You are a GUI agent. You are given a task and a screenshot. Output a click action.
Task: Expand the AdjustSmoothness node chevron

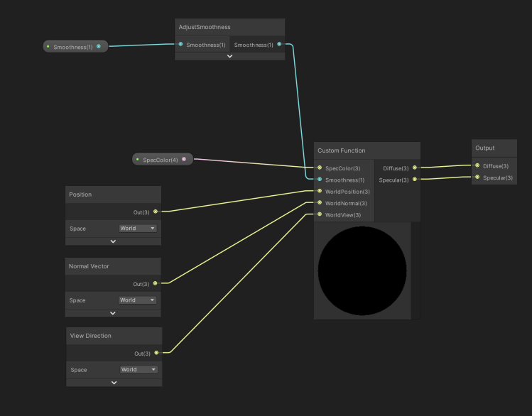coord(229,56)
